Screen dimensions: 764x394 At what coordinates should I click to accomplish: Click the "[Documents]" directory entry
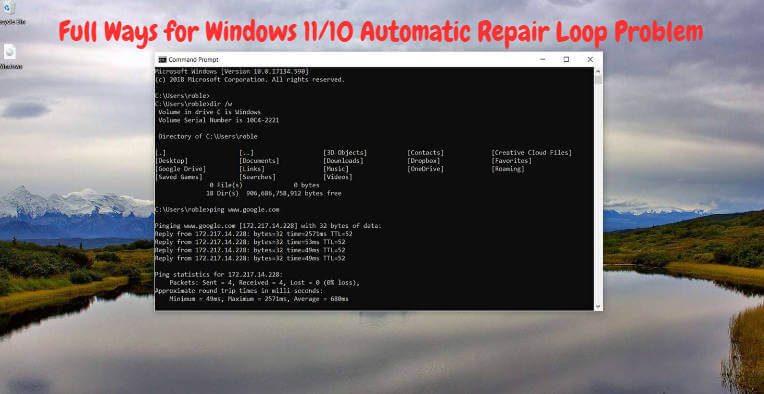(x=259, y=161)
